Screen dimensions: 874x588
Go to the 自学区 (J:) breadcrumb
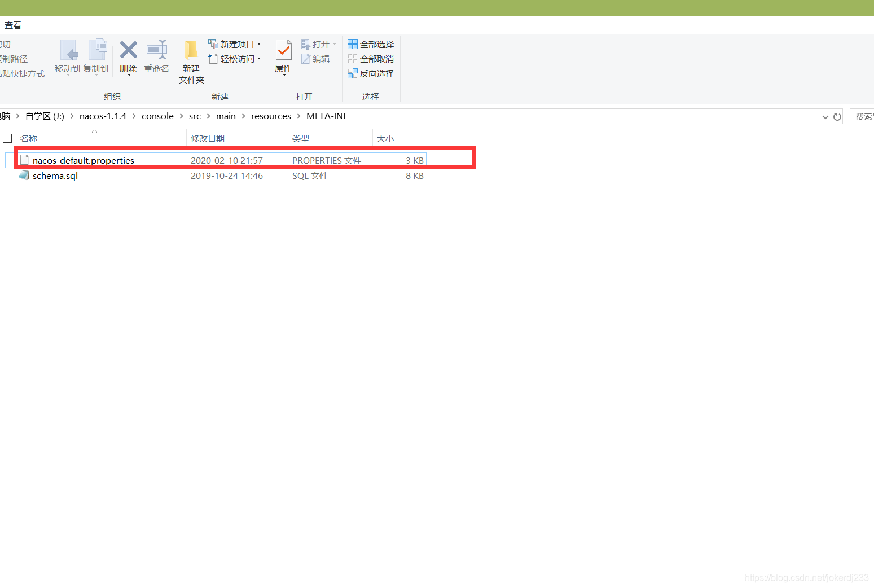(45, 116)
